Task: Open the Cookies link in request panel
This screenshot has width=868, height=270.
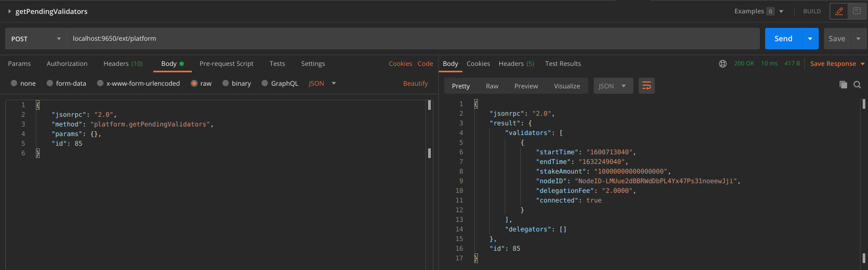Action: pos(400,64)
